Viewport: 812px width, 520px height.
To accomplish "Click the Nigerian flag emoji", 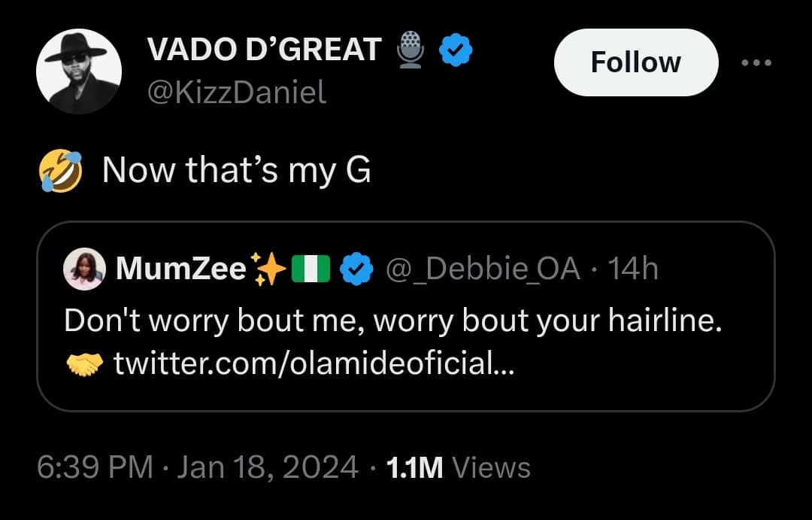I will pos(311,269).
